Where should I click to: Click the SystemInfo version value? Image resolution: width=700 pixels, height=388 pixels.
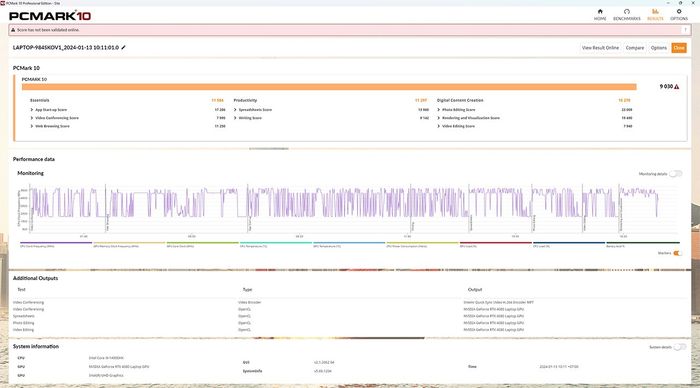click(322, 371)
